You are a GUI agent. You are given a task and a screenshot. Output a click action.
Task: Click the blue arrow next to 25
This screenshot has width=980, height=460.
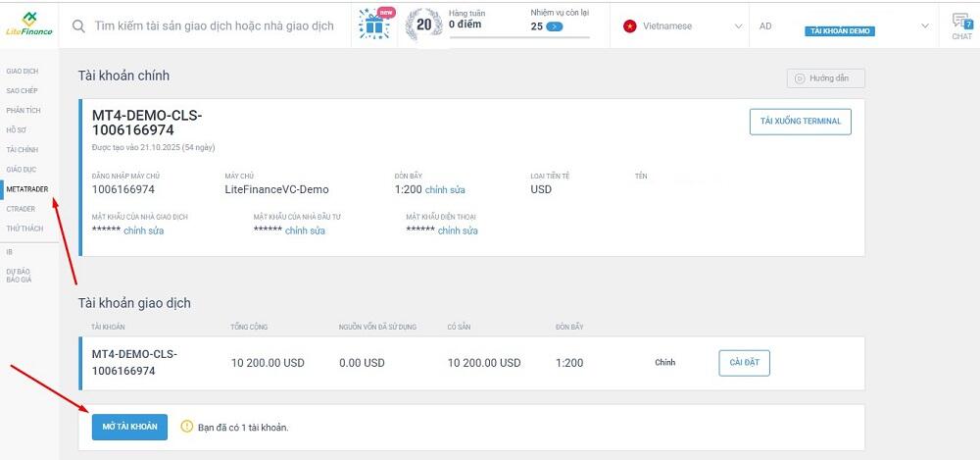(x=555, y=26)
